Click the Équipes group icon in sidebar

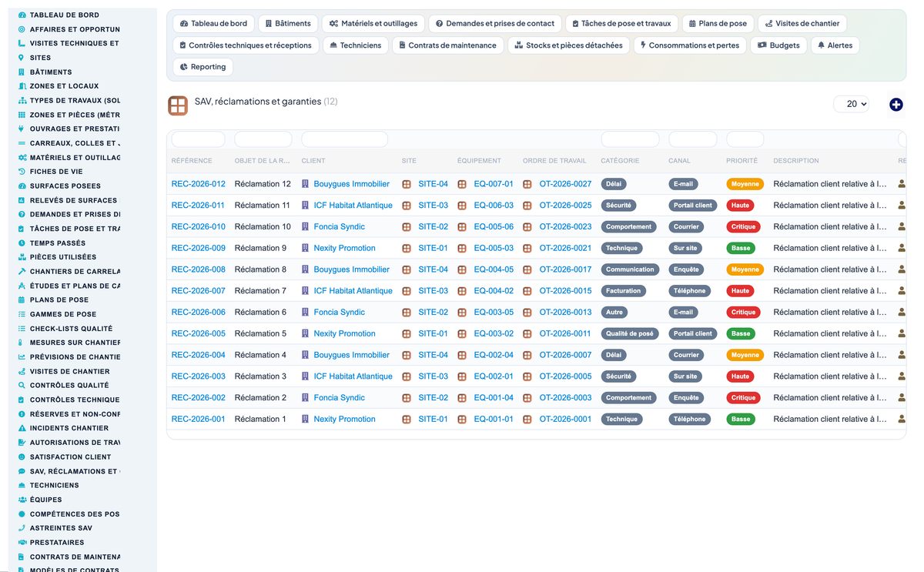[22, 500]
